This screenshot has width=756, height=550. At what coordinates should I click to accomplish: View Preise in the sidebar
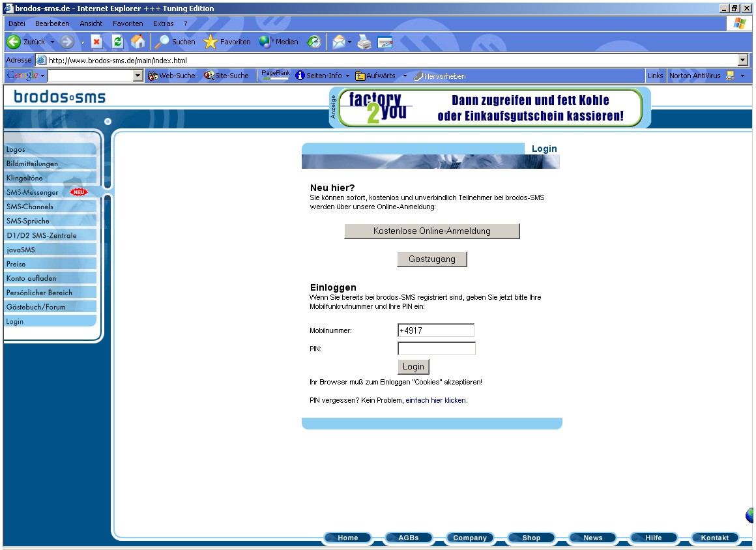pyautogui.click(x=50, y=264)
